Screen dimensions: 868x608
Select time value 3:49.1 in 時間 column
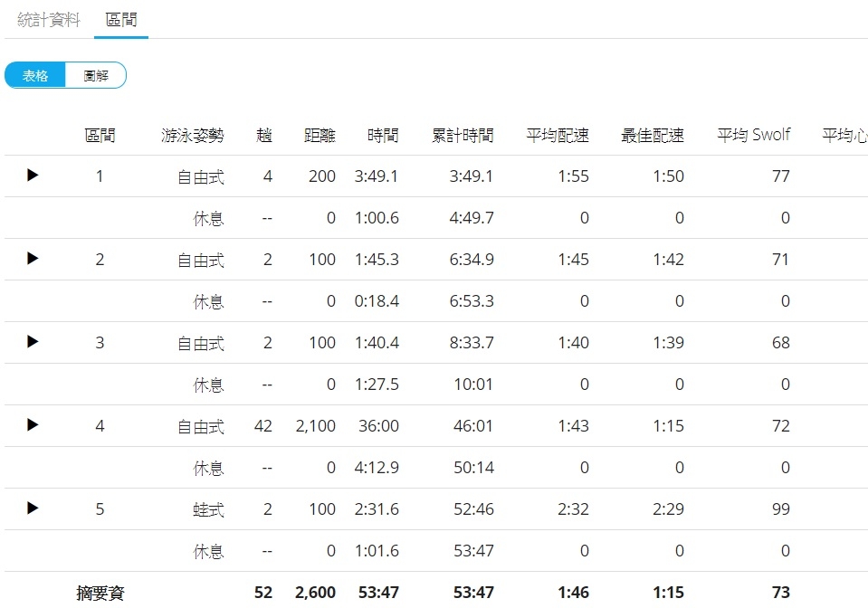[x=377, y=176]
